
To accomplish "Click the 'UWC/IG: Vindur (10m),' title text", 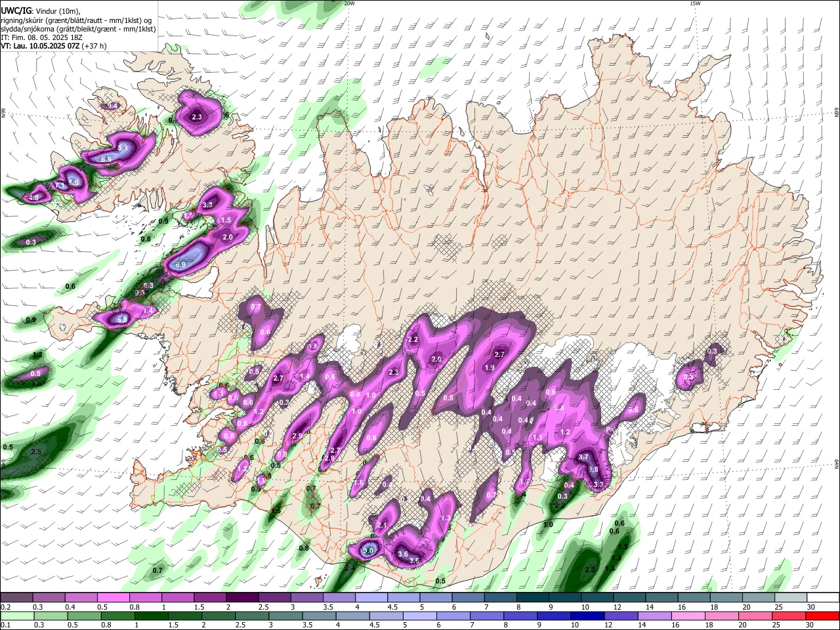I will click(x=40, y=11).
